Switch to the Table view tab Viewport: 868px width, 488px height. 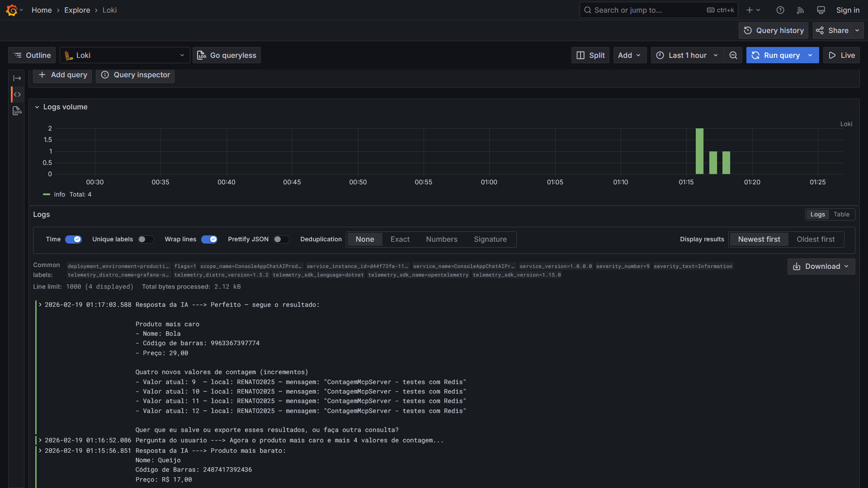pyautogui.click(x=841, y=215)
